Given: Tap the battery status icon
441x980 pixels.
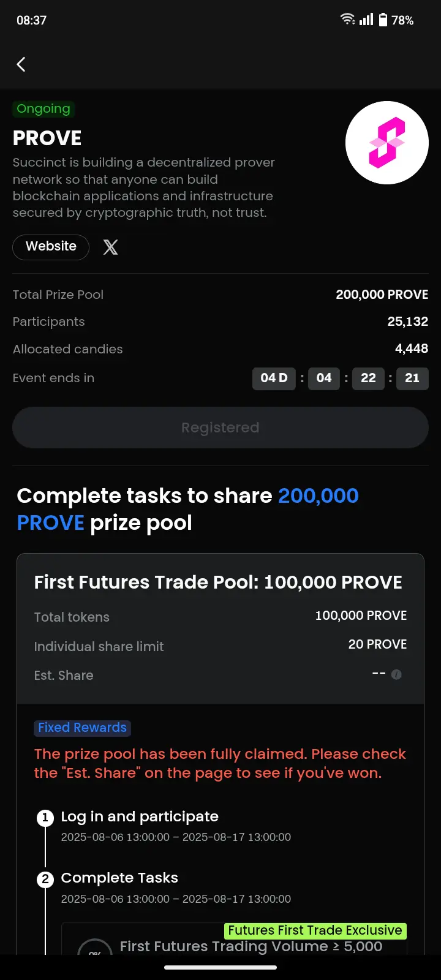Looking at the screenshot, I should click(383, 20).
